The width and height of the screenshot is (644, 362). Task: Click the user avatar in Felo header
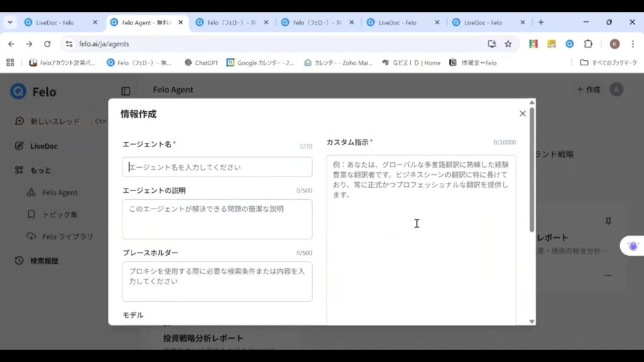click(x=616, y=90)
